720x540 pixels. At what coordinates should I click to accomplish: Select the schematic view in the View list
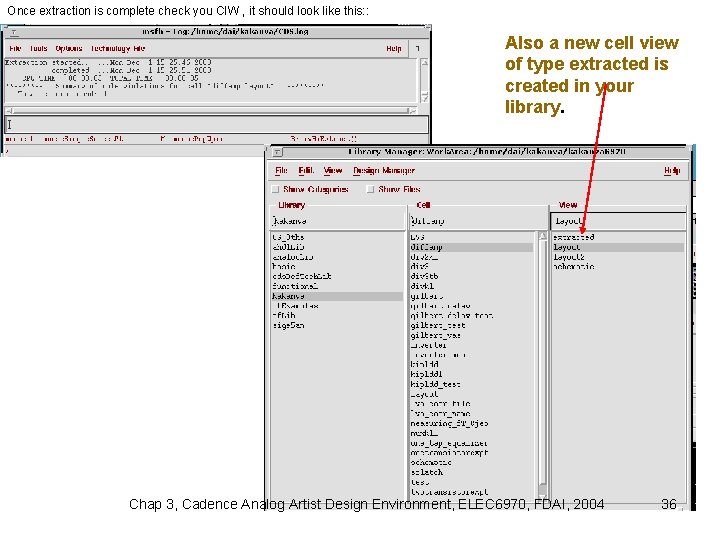pyautogui.click(x=574, y=266)
